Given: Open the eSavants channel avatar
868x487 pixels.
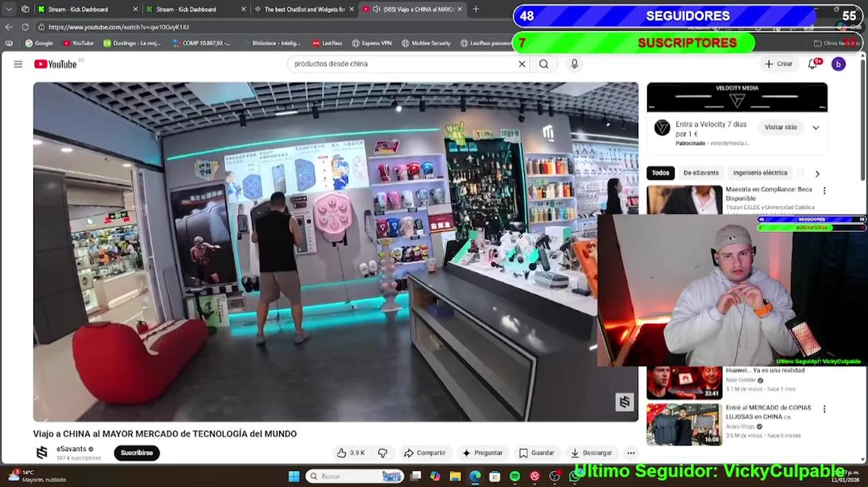Looking at the screenshot, I should click(42, 453).
